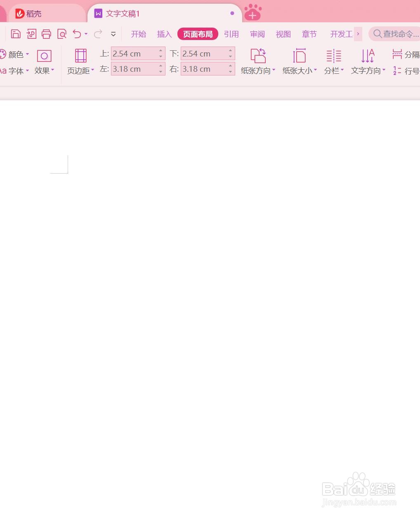Viewport: 420px width, 517px height.
Task: Decrease the top margin with down arrow
Action: click(161, 56)
